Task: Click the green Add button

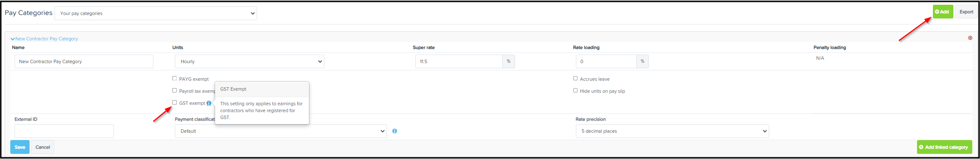Action: [x=943, y=12]
